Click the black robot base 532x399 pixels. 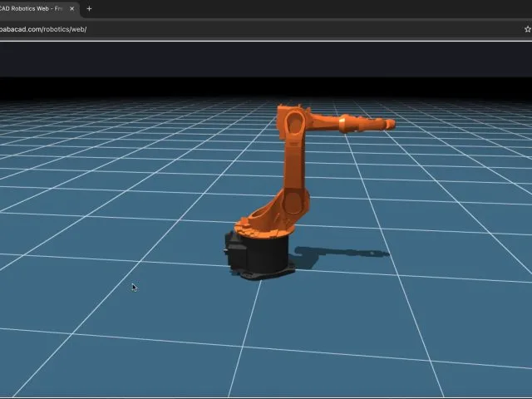(259, 255)
